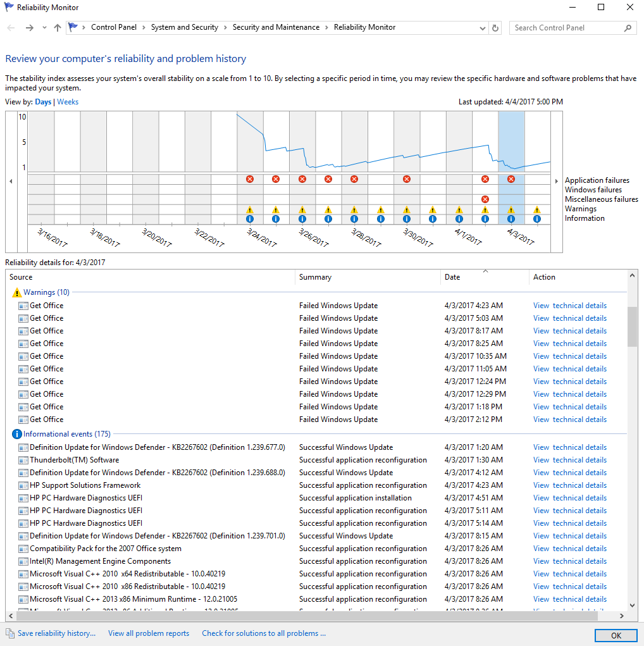Click the Control Panel flag icon in address bar
Image resolution: width=644 pixels, height=646 pixels.
coord(73,27)
